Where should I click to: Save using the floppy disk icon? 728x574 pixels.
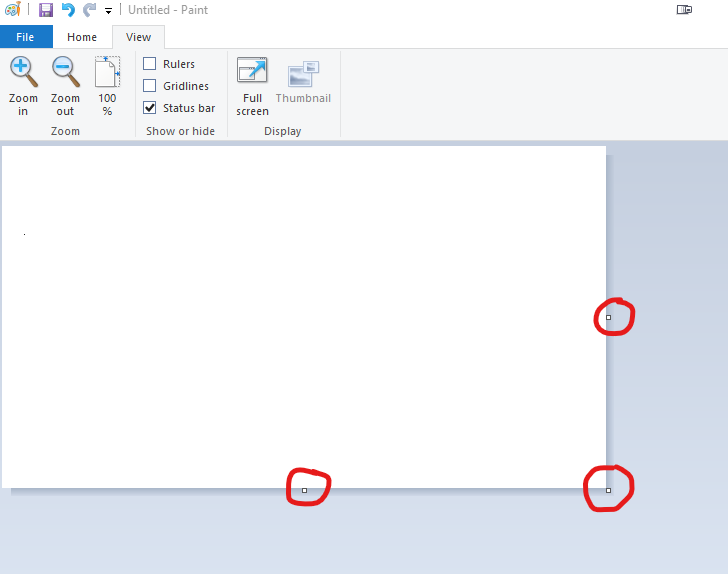[46, 10]
